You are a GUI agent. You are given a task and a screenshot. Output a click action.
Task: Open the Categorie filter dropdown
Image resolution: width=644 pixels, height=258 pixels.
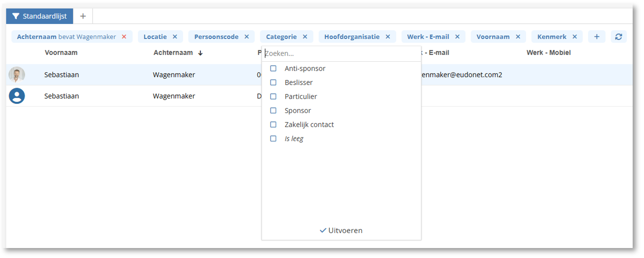tap(281, 37)
